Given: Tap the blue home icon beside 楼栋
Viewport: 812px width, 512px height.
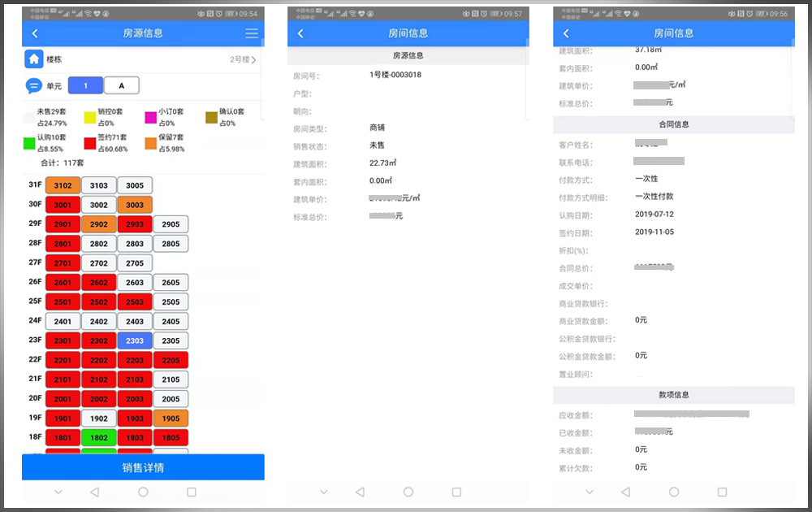Looking at the screenshot, I should point(33,59).
